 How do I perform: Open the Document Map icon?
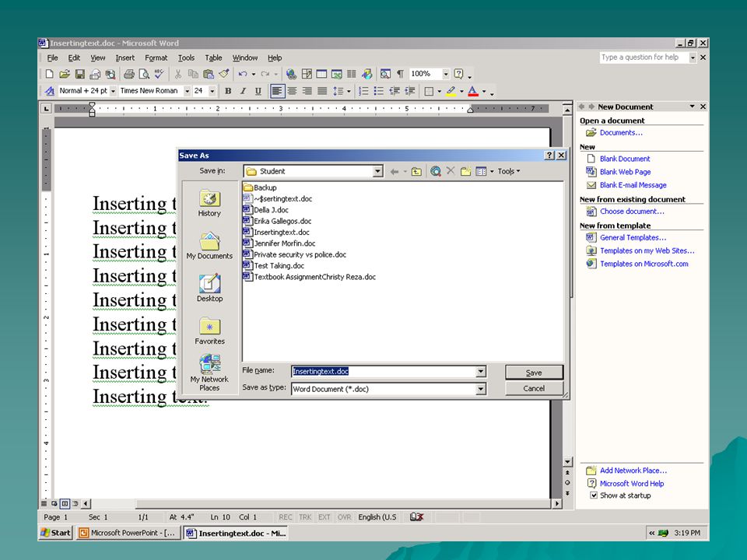click(x=385, y=74)
